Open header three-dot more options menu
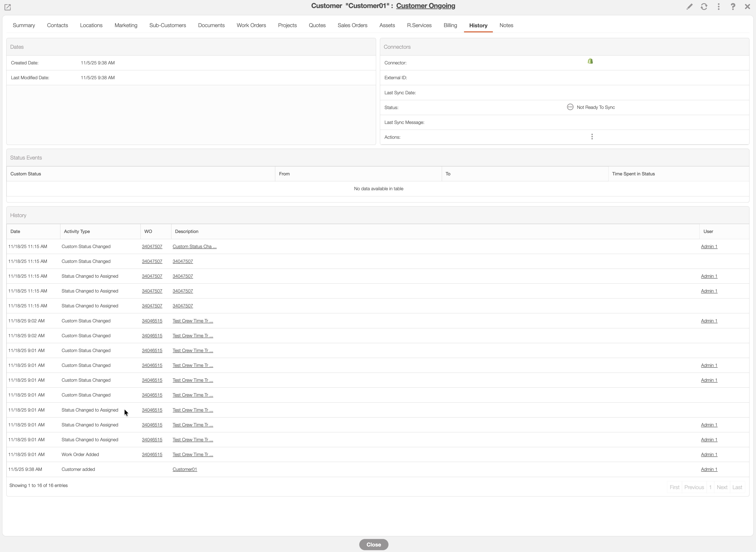Screen dimensions: 756x552 (x=718, y=7)
